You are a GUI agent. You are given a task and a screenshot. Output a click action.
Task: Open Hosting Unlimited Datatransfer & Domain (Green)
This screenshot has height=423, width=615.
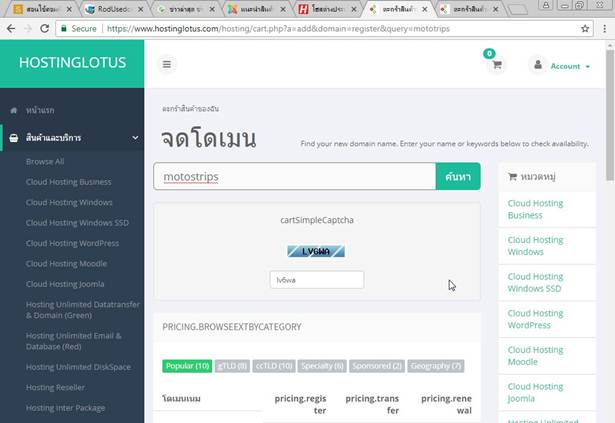[83, 310]
